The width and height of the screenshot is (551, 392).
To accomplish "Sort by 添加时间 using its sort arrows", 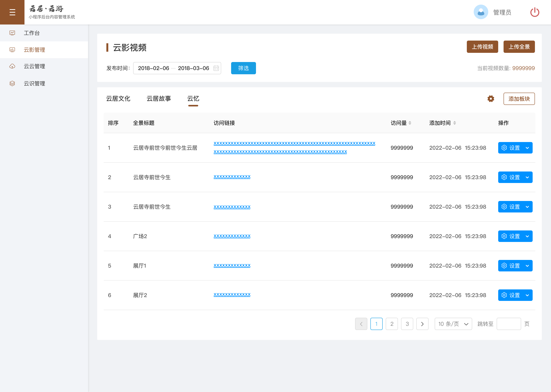I will (x=455, y=123).
